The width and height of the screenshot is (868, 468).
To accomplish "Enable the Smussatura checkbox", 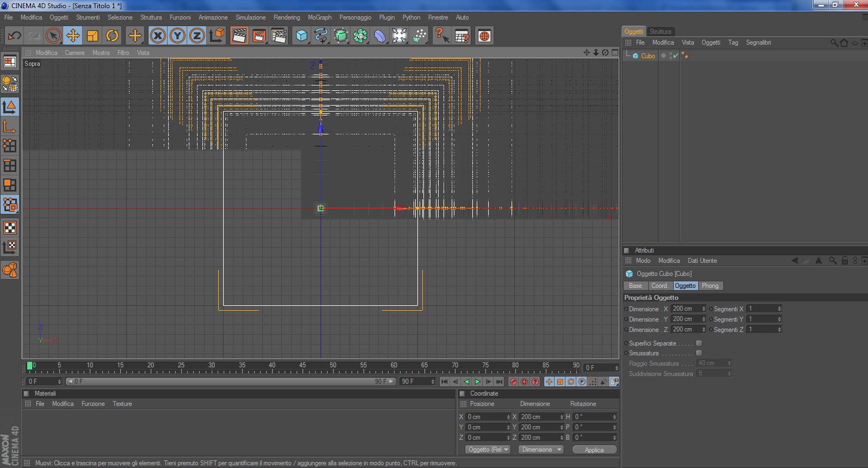I will [699, 353].
